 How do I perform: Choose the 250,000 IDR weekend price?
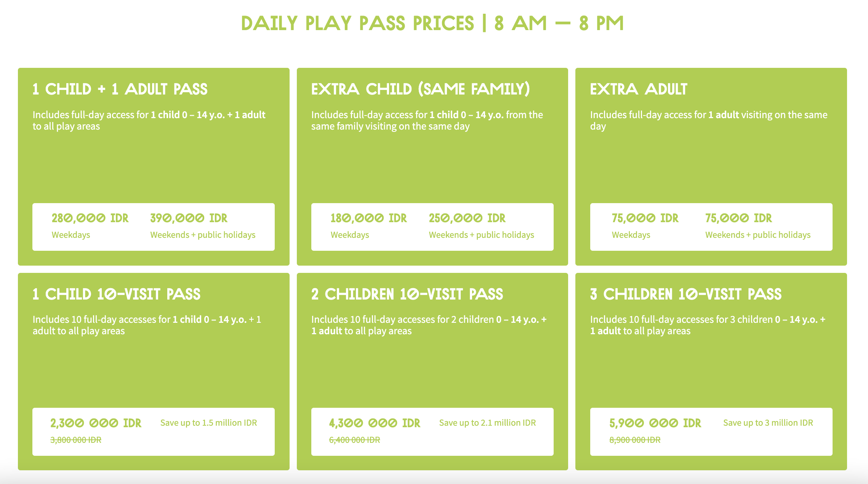click(467, 218)
